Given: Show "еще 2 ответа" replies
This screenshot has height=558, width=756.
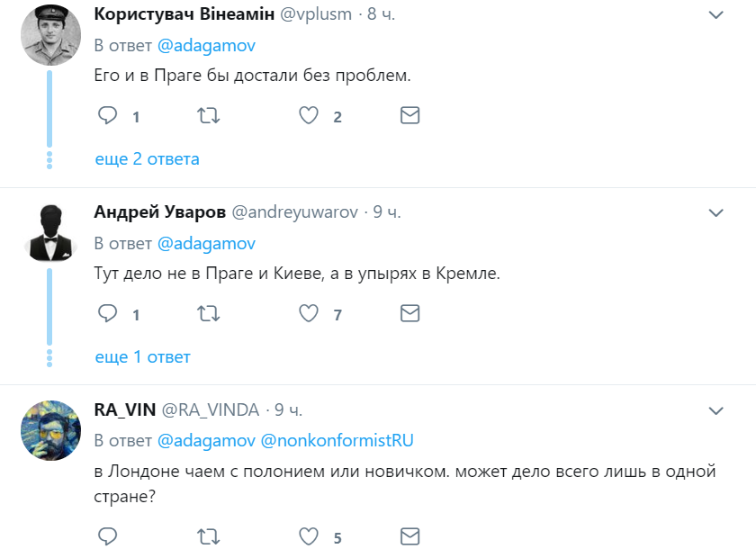Looking at the screenshot, I should (147, 159).
